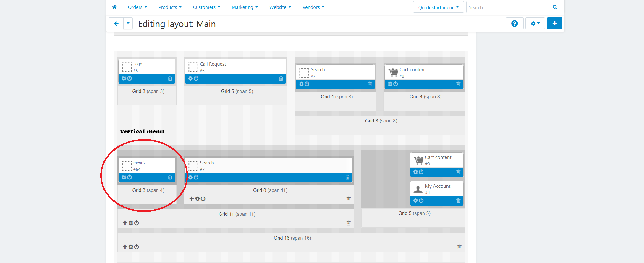
Task: Open settings of Cart content above My Account
Action: [416, 172]
